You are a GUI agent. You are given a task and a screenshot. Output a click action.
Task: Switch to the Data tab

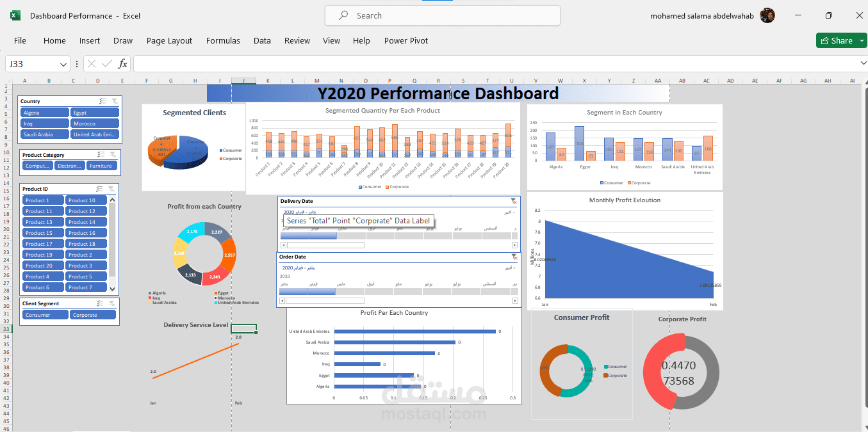pos(262,41)
